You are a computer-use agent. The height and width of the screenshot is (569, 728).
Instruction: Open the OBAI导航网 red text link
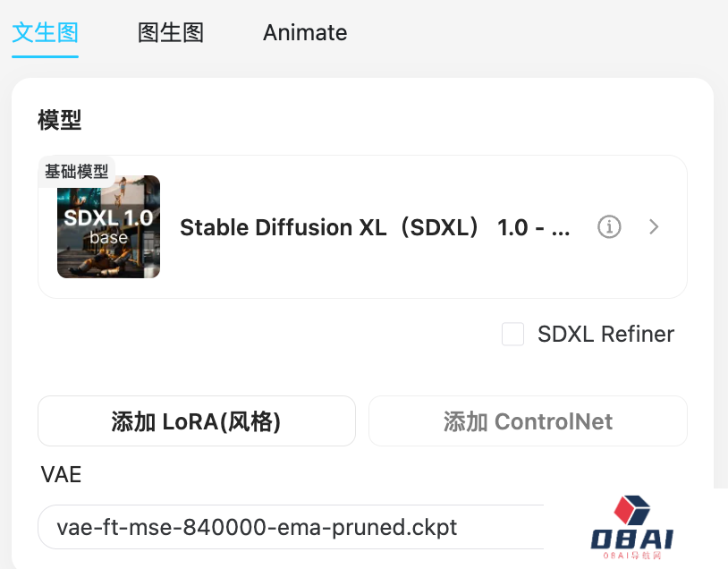[632, 556]
